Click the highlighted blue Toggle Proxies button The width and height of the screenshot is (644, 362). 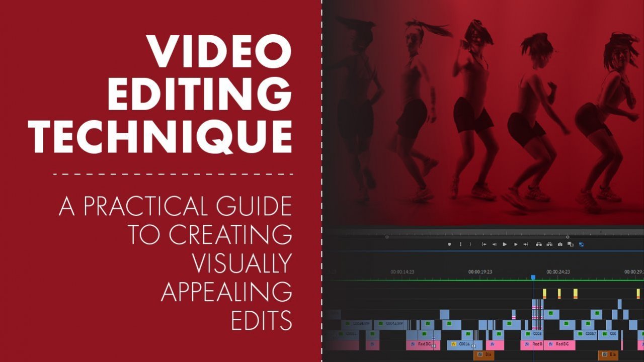tap(581, 244)
